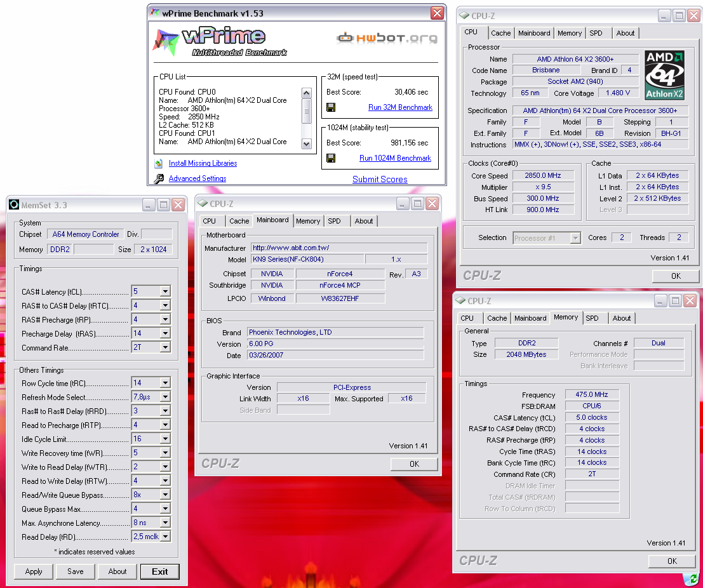Viewport: 703px width, 588px height.
Task: Open Precharge Delay (tRAS) dropdown
Action: pyautogui.click(x=166, y=333)
